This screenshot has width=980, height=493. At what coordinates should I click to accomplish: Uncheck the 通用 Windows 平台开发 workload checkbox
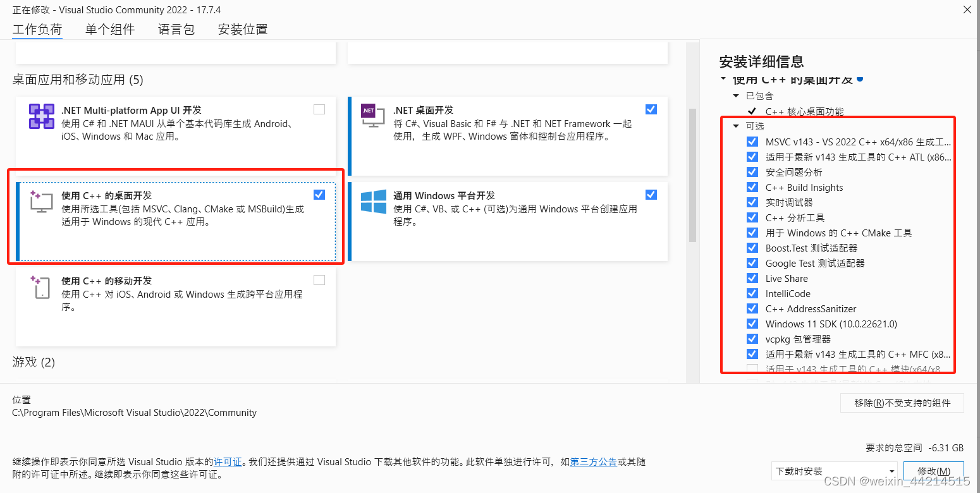651,195
